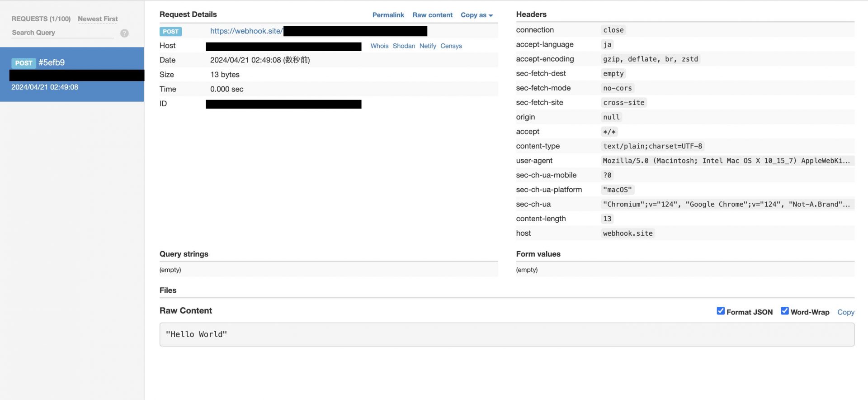Look up host on Shodan
Screen dimensions: 868x400
(404, 46)
